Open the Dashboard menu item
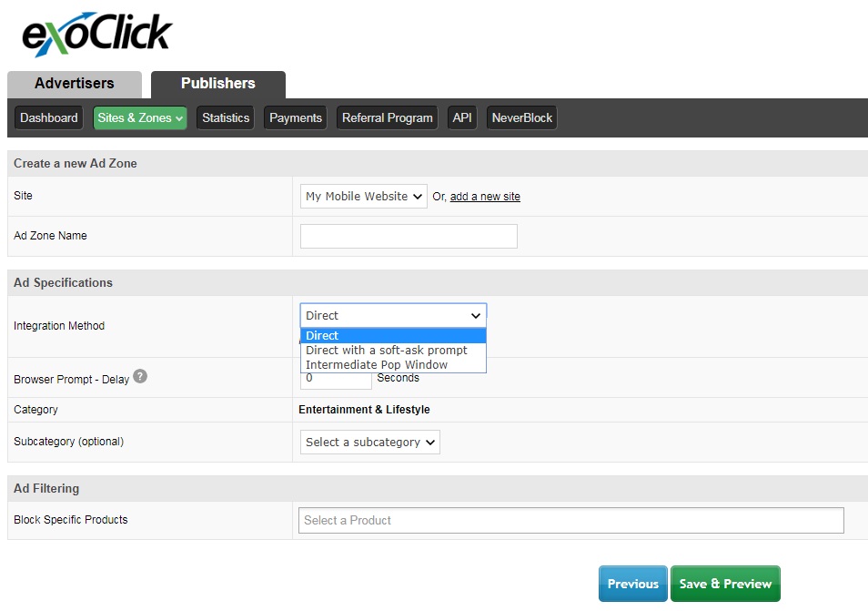 49,118
